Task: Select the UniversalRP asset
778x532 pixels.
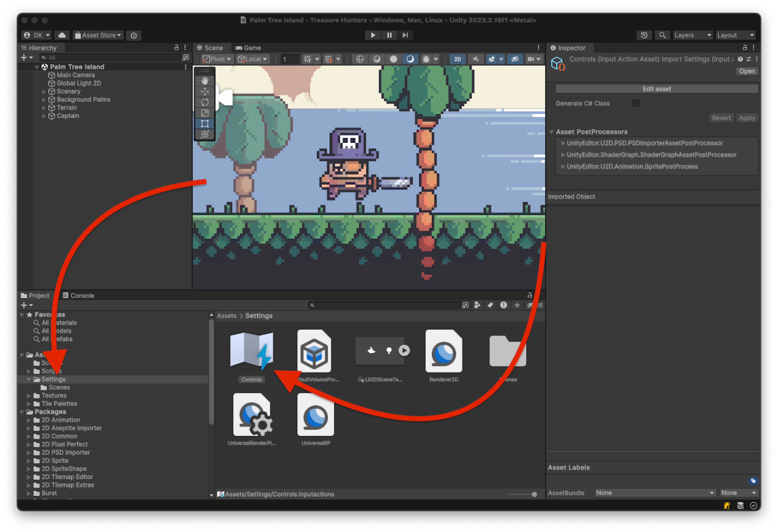Action: [x=316, y=419]
